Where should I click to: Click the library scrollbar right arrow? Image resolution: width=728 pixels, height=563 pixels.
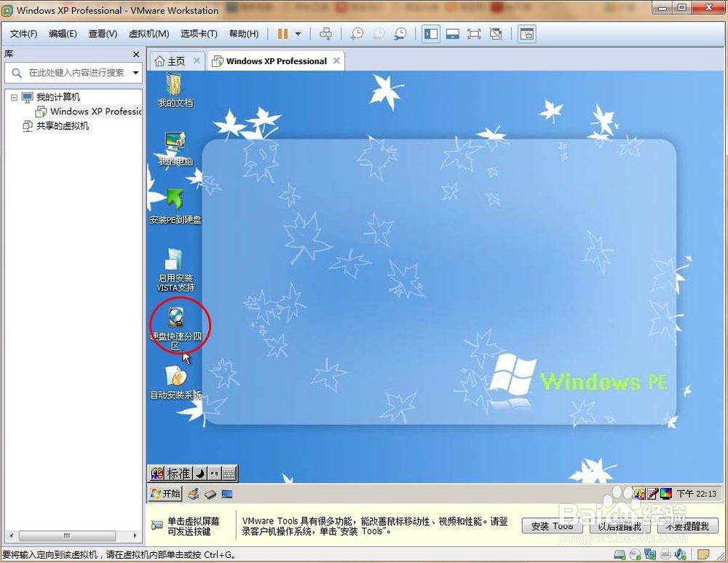[135, 535]
